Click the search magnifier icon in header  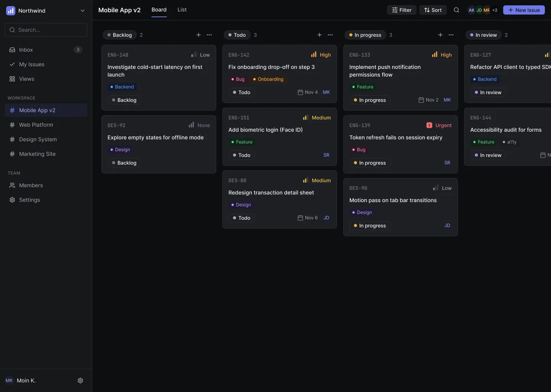click(456, 10)
